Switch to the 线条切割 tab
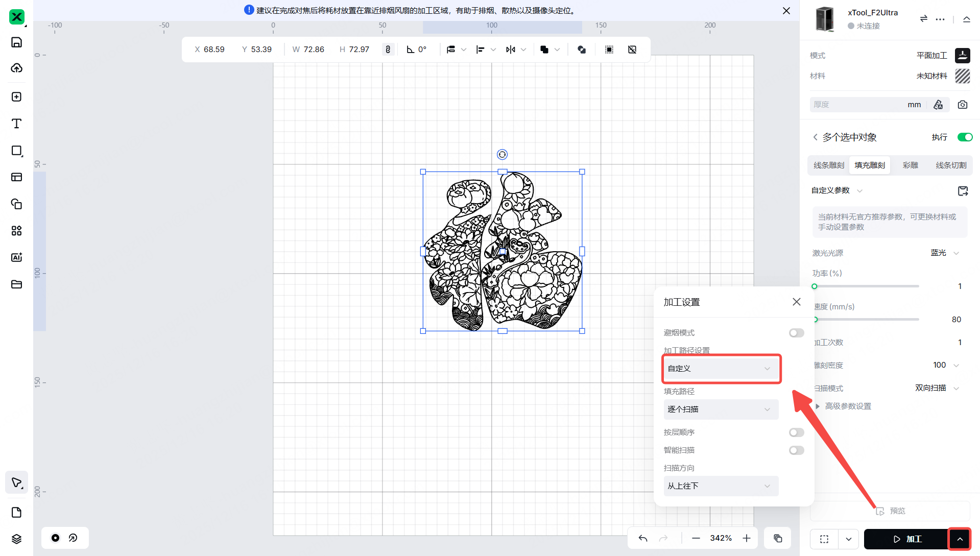980x556 pixels. point(950,165)
